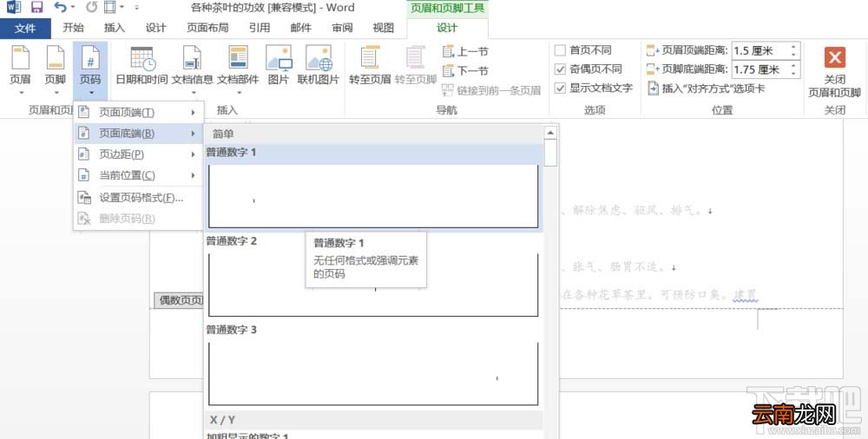Click 转至页眉 go to header
The height and width of the screenshot is (439, 868).
pyautogui.click(x=370, y=67)
